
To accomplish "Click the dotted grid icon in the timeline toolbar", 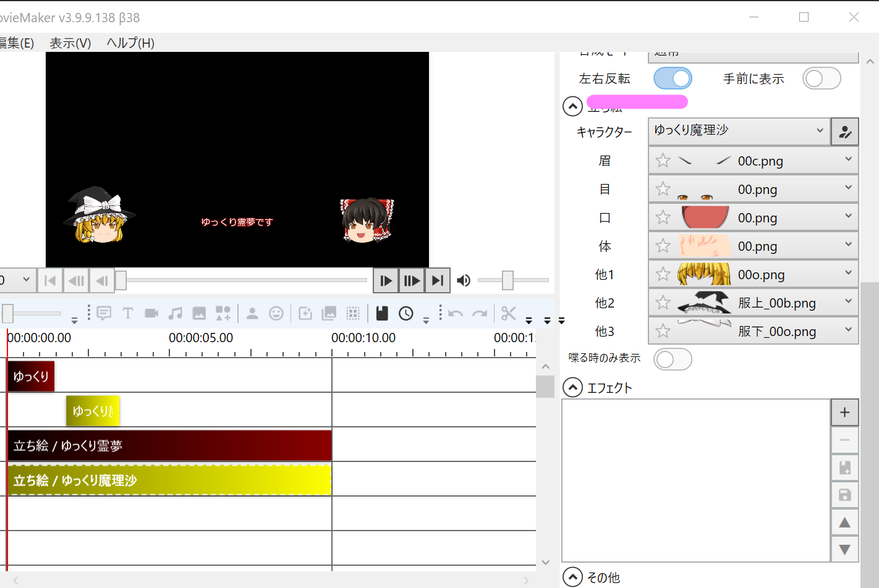I will point(353,314).
